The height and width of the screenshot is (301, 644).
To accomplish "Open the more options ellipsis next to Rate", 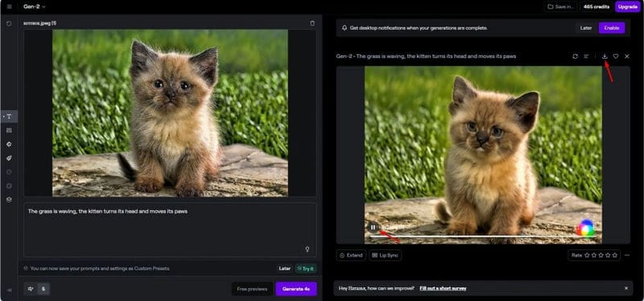I will point(627,255).
